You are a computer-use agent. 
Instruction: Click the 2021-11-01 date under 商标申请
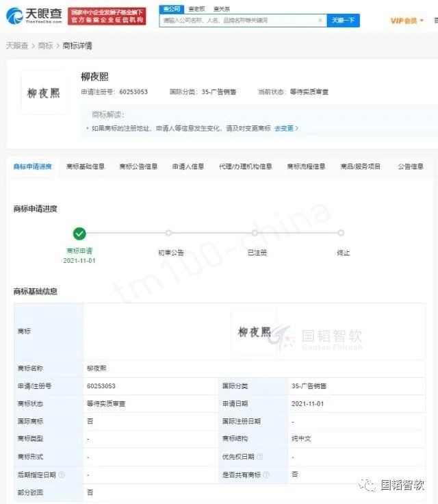pyautogui.click(x=79, y=261)
